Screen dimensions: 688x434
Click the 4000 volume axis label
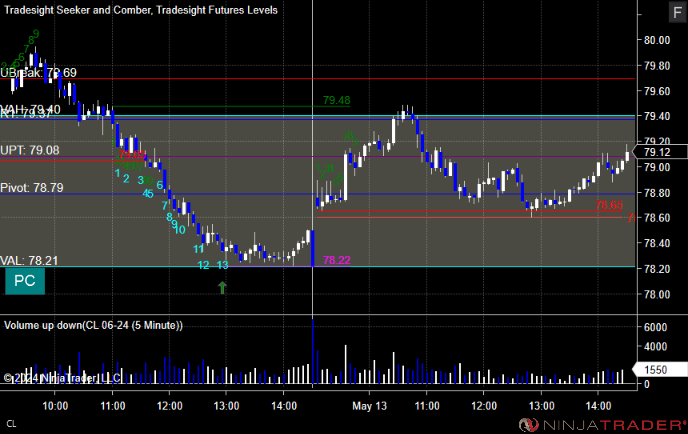pos(656,347)
